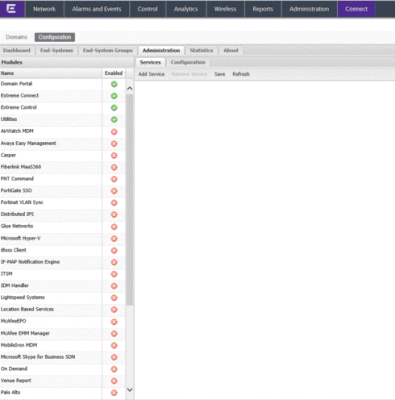Image resolution: width=395 pixels, height=400 pixels.
Task: Click the Refresh button
Action: [241, 74]
